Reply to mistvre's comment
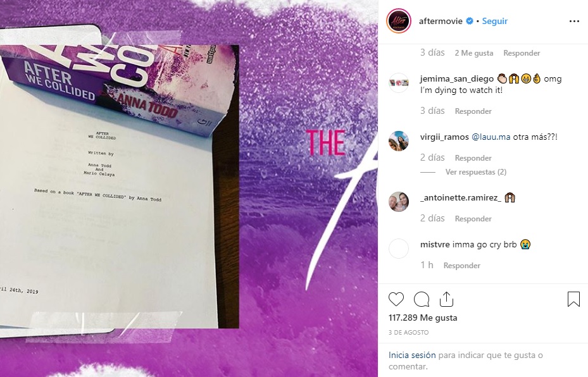 pos(461,265)
